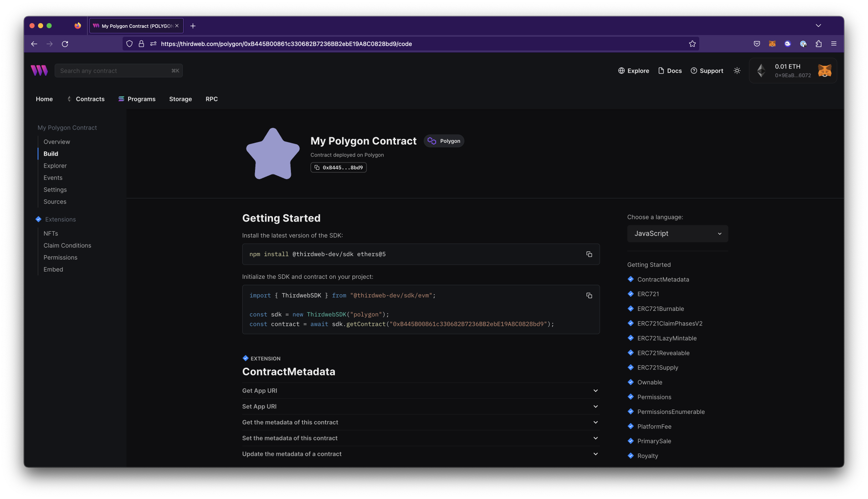Enable the shield tracking protection in address bar
868x499 pixels.
coord(129,44)
